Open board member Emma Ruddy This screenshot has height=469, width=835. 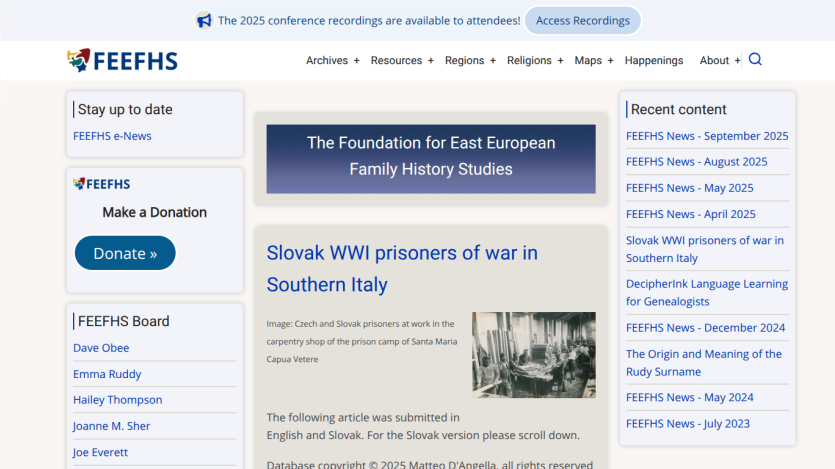[x=107, y=374]
